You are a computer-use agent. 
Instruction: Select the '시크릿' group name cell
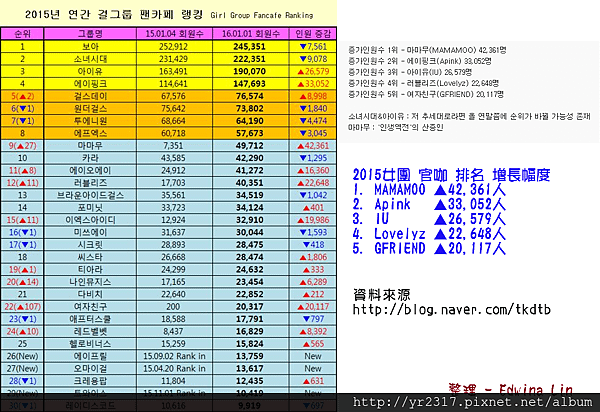pyautogui.click(x=90, y=244)
